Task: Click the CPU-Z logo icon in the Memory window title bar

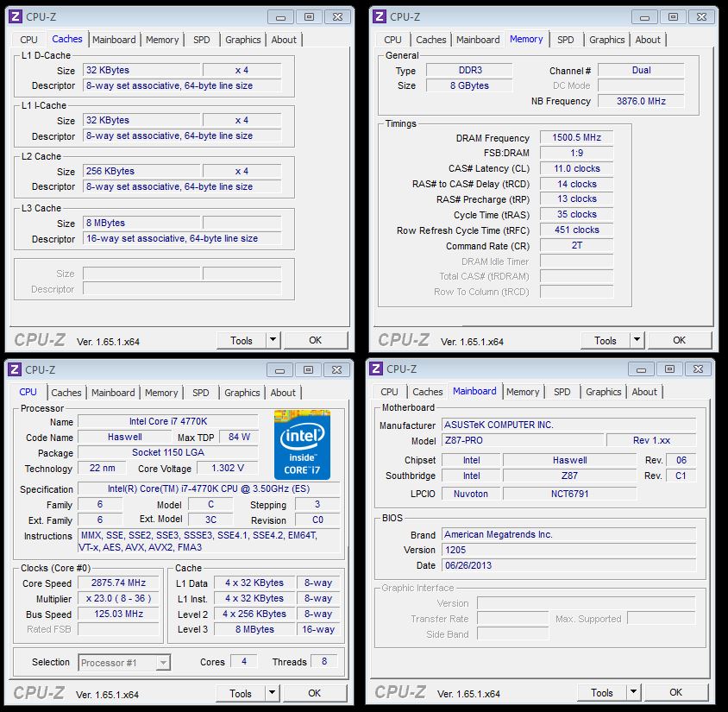Action: coord(379,16)
